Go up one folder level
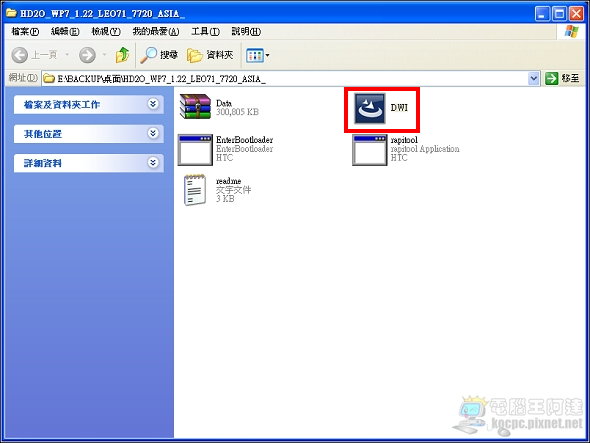Image resolution: width=590 pixels, height=443 pixels. pos(122,55)
